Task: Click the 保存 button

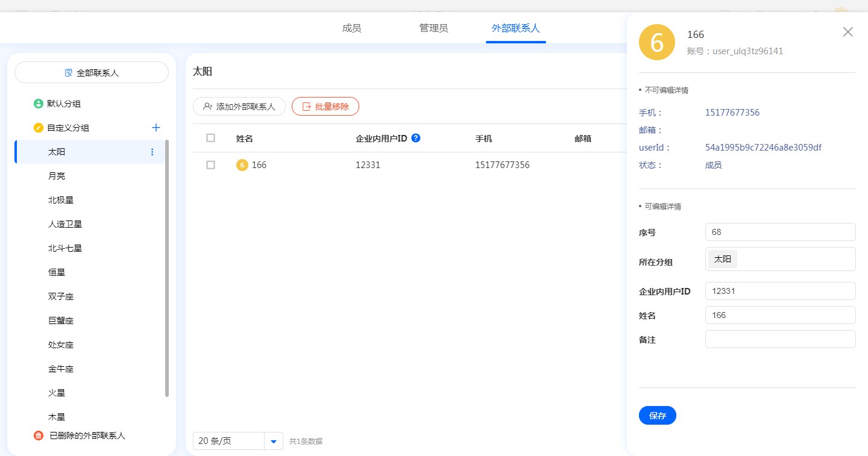Action: [657, 416]
